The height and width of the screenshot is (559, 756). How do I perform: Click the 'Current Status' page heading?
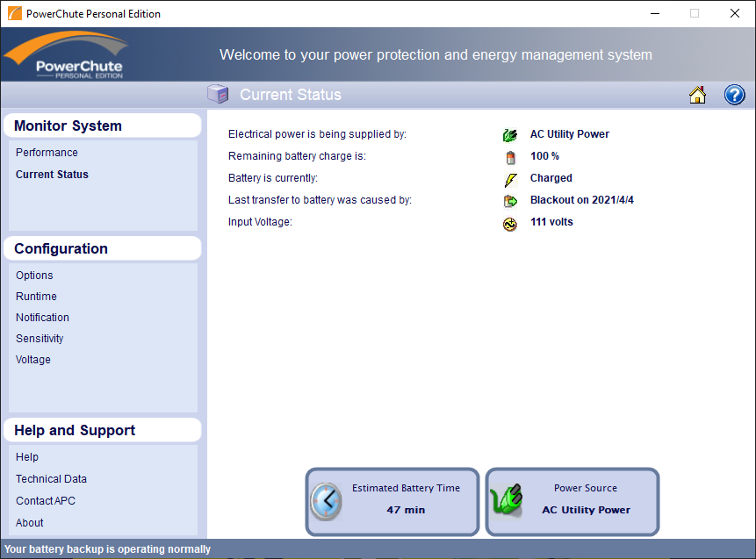[x=291, y=95]
